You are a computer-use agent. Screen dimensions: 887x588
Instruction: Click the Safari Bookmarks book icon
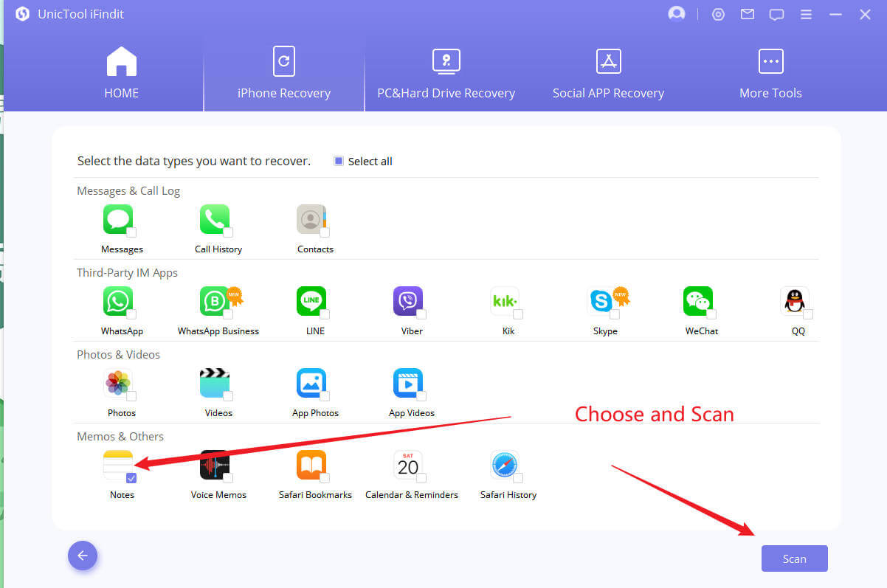(311, 465)
